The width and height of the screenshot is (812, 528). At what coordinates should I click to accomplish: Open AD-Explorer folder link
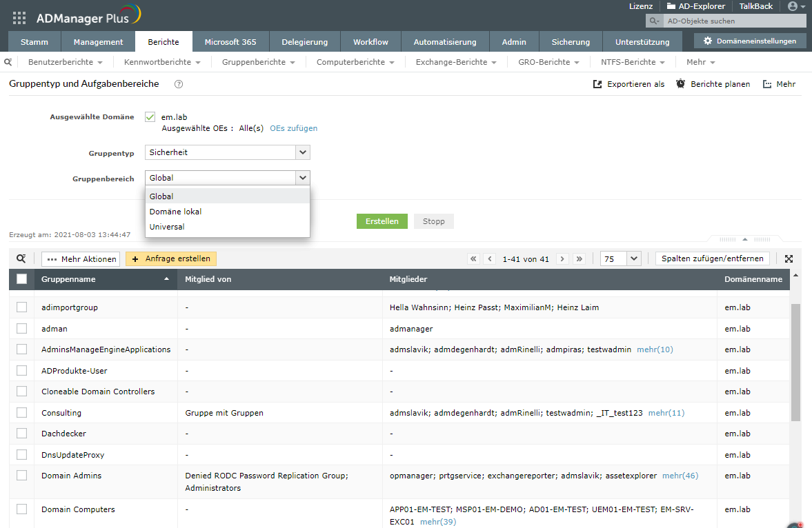pyautogui.click(x=695, y=6)
